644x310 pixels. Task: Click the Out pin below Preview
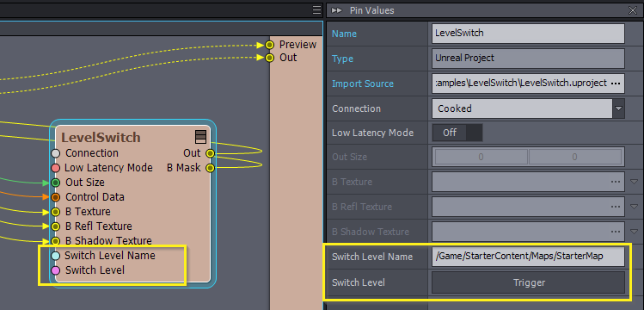click(269, 58)
